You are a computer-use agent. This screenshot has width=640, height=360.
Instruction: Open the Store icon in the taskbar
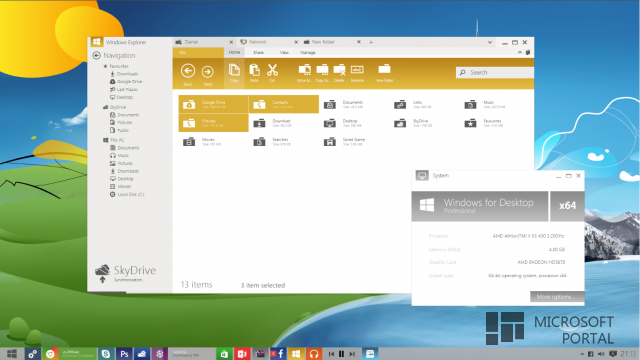pyautogui.click(x=224, y=354)
